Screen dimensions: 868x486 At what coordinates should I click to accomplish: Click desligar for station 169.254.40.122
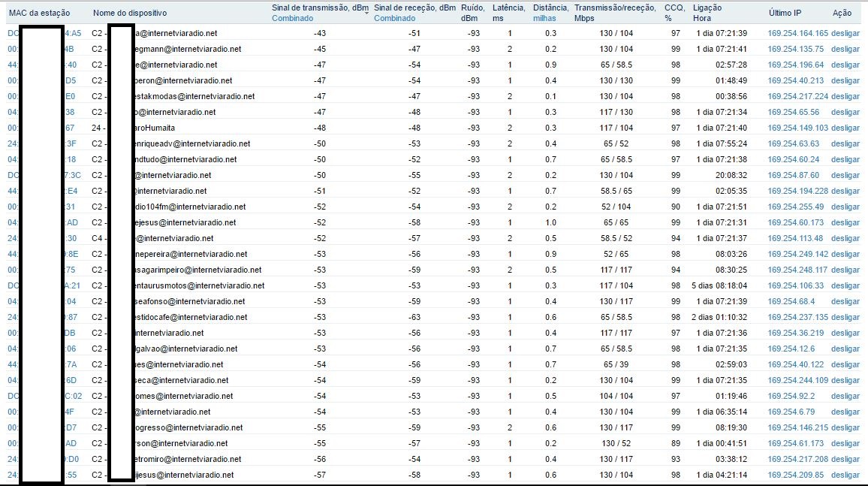point(845,364)
